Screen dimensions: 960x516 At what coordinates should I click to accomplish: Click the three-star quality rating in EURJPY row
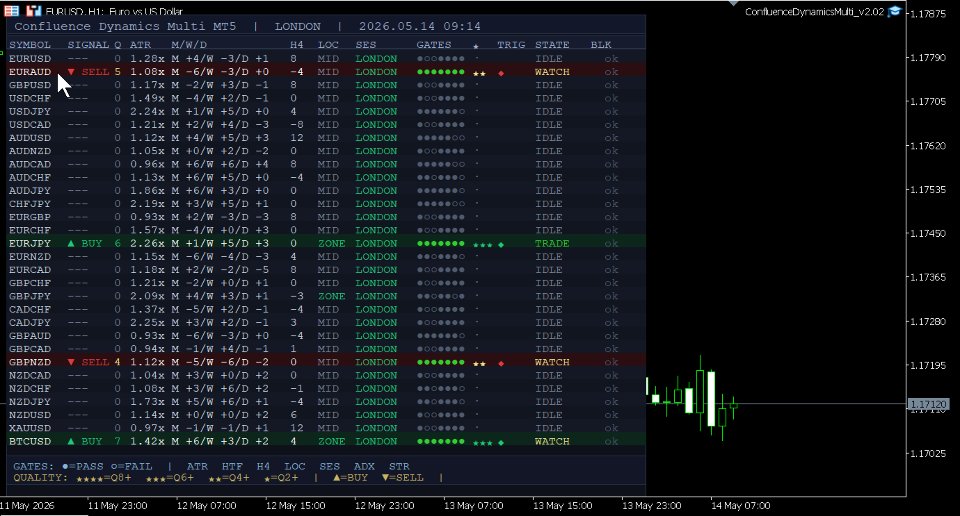482,245
